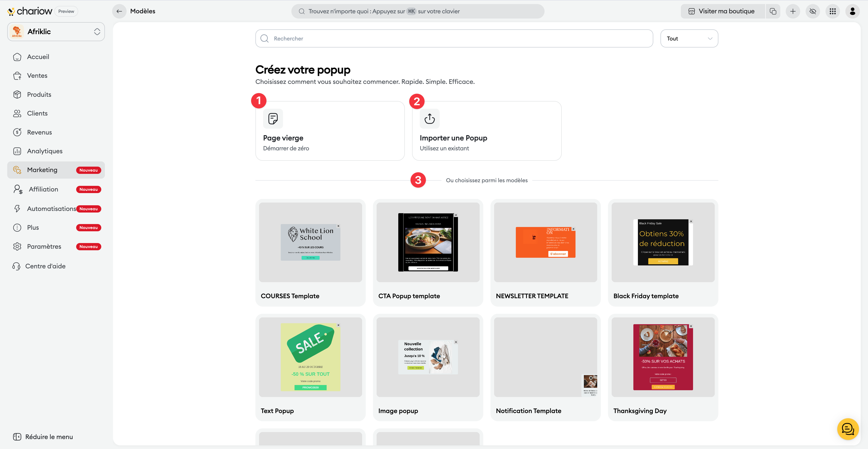Screen dimensions: 868x449
Task: Click the Importer une Popup upload icon
Action: point(429,119)
